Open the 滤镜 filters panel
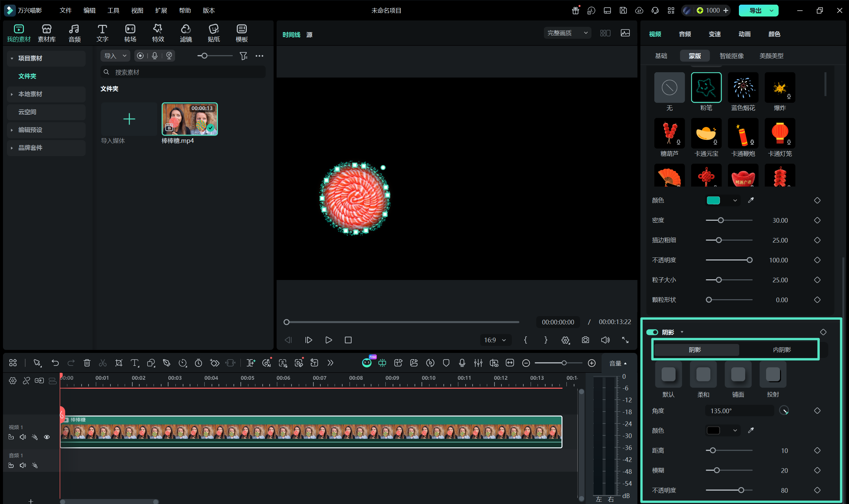The height and width of the screenshot is (504, 849). pos(186,33)
